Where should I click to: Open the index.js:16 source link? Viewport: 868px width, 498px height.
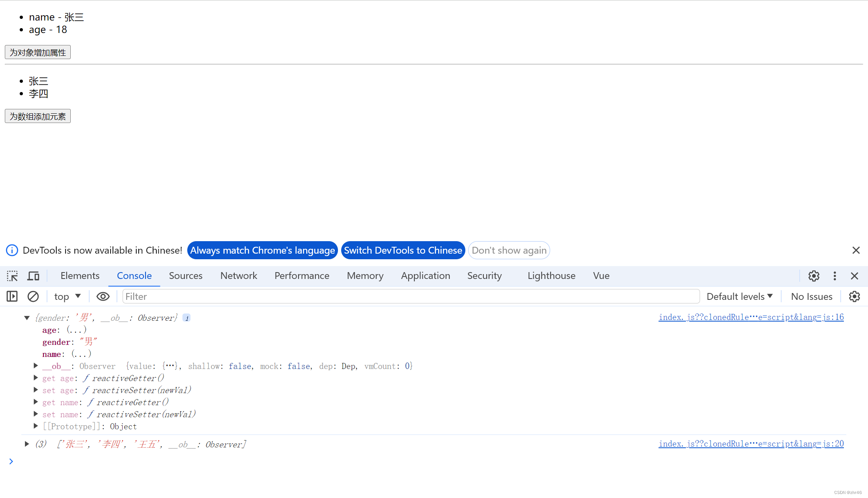(751, 317)
